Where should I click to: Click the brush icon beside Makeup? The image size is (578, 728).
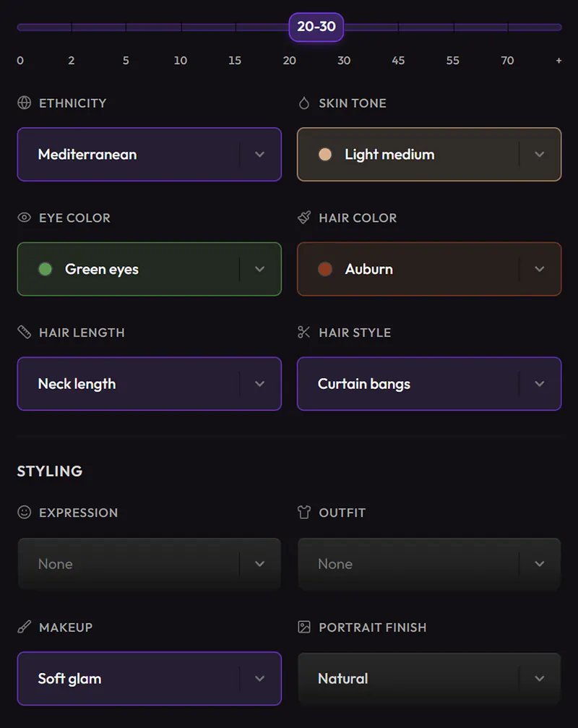click(x=24, y=627)
